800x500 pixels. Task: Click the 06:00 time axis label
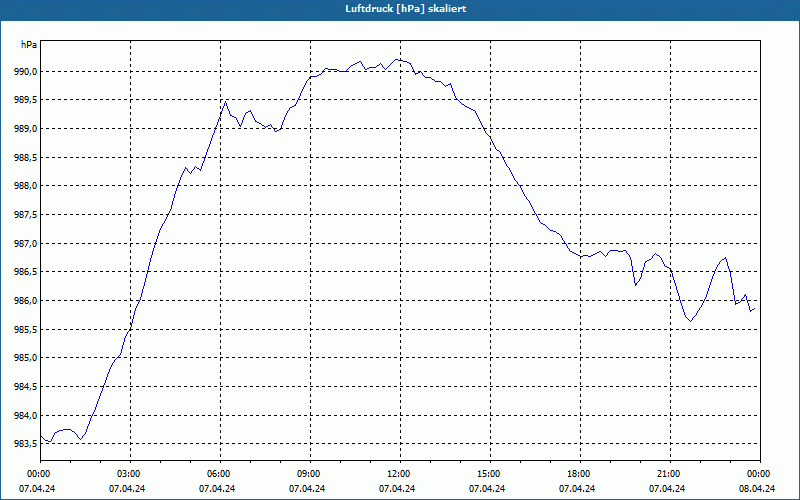pos(217,474)
